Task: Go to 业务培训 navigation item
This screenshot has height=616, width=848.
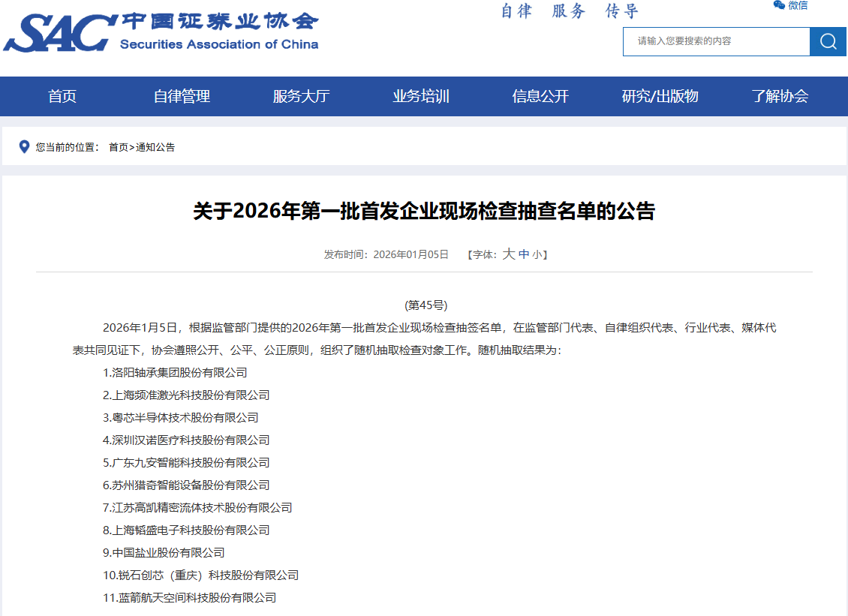Action: pos(421,96)
